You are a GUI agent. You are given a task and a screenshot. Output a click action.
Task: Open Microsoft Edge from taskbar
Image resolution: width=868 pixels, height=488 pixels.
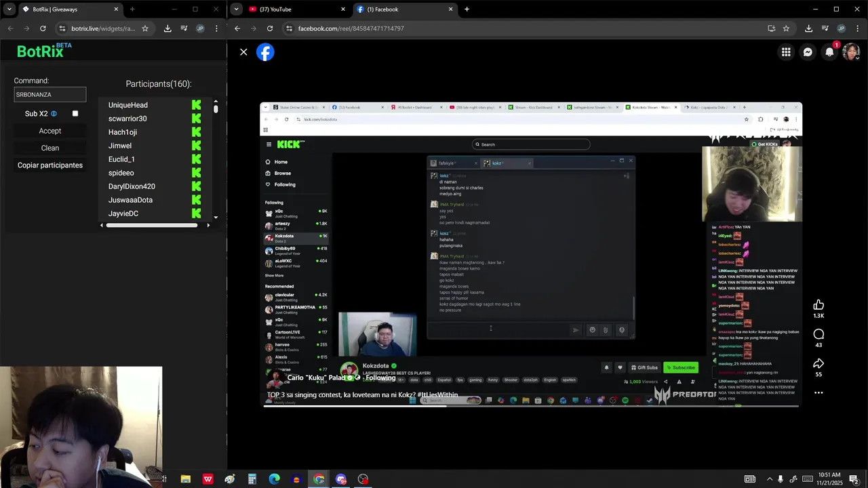(x=274, y=479)
